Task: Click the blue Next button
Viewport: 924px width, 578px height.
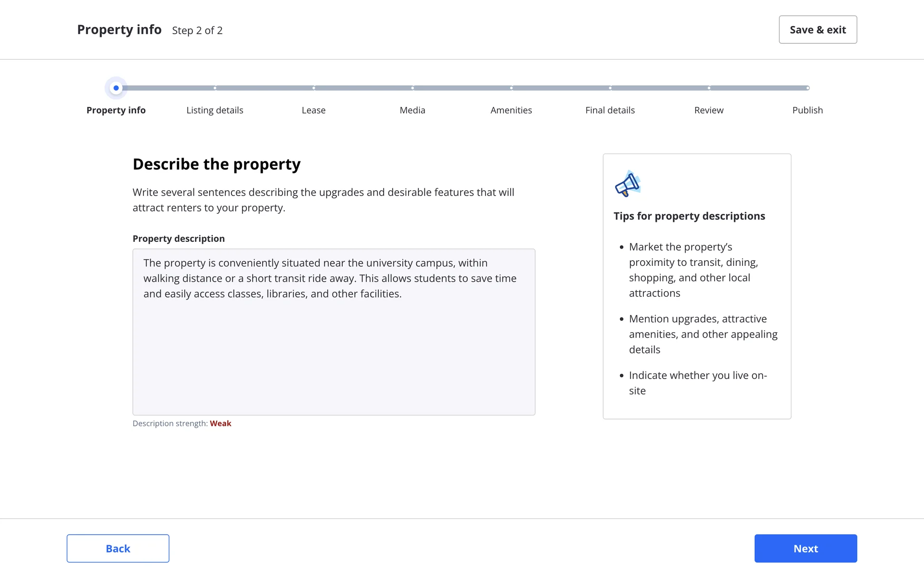Action: 805,548
